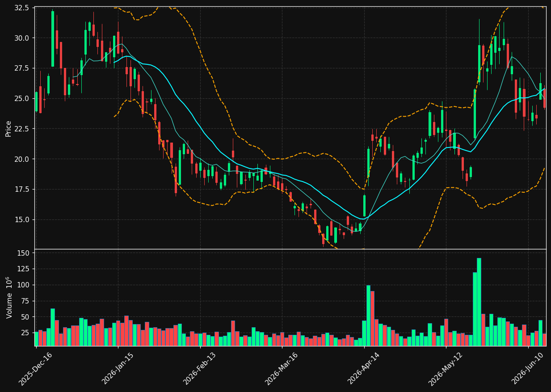Click the 2026-Mar-16 date label

[282, 369]
